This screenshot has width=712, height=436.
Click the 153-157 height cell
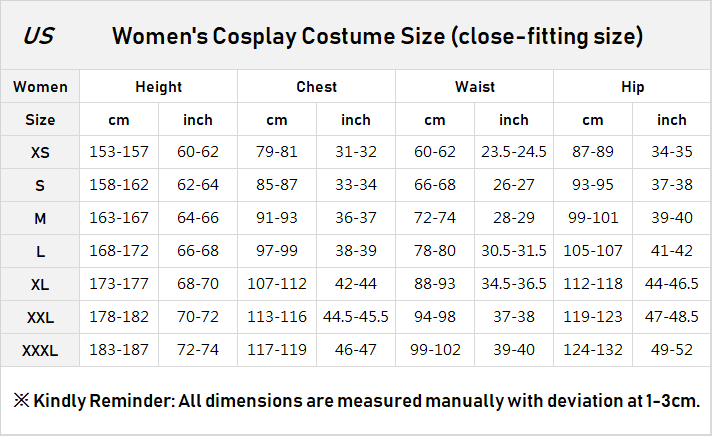coord(119,153)
